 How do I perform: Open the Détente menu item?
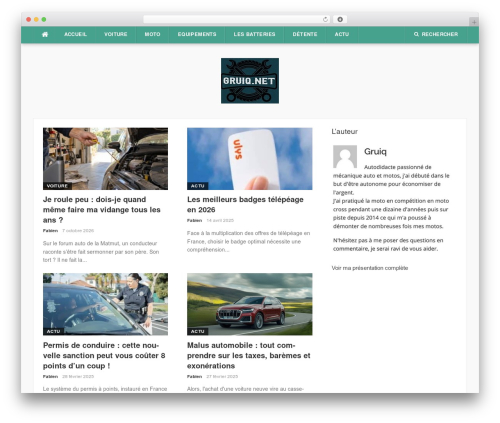tap(305, 34)
